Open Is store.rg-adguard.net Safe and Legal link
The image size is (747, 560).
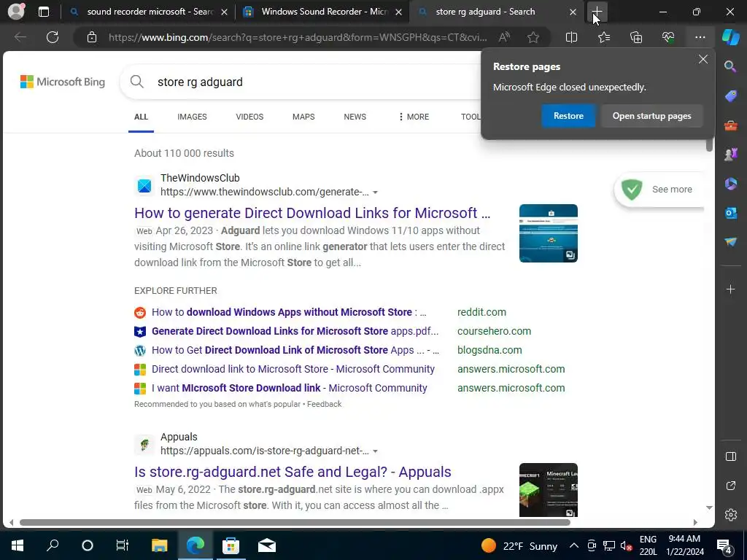pyautogui.click(x=293, y=472)
